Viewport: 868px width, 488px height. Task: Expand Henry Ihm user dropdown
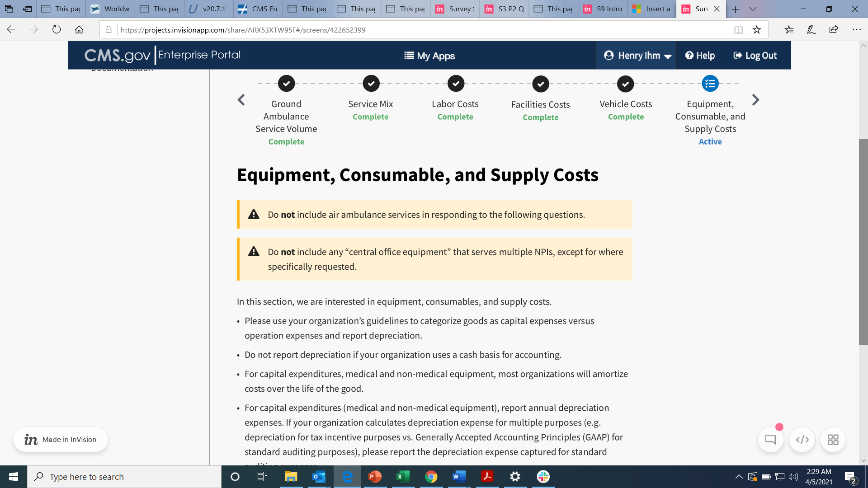pos(637,56)
